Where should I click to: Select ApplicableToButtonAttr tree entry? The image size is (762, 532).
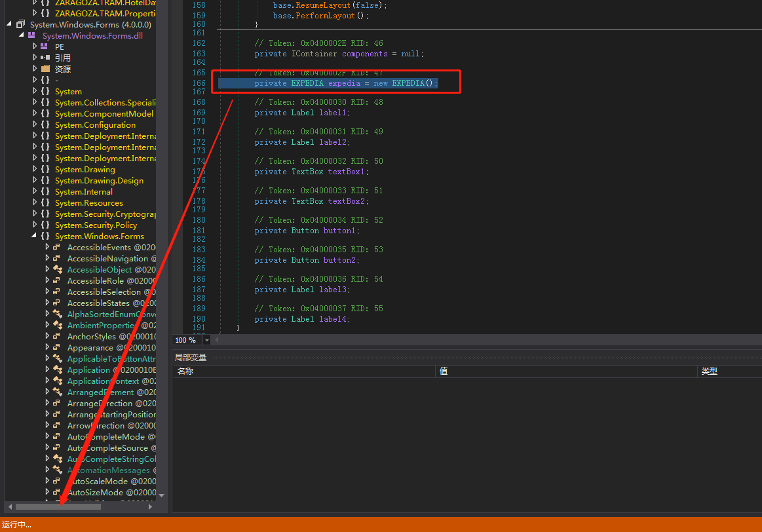point(111,359)
